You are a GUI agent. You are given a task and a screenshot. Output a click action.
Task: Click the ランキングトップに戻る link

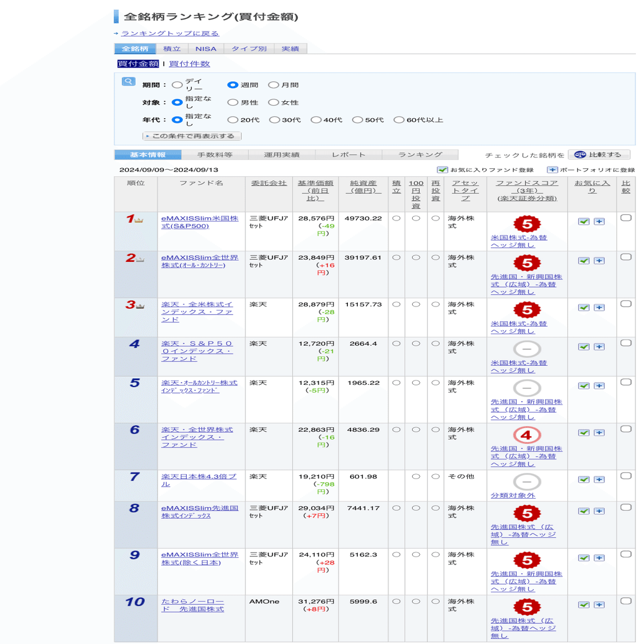tap(169, 33)
